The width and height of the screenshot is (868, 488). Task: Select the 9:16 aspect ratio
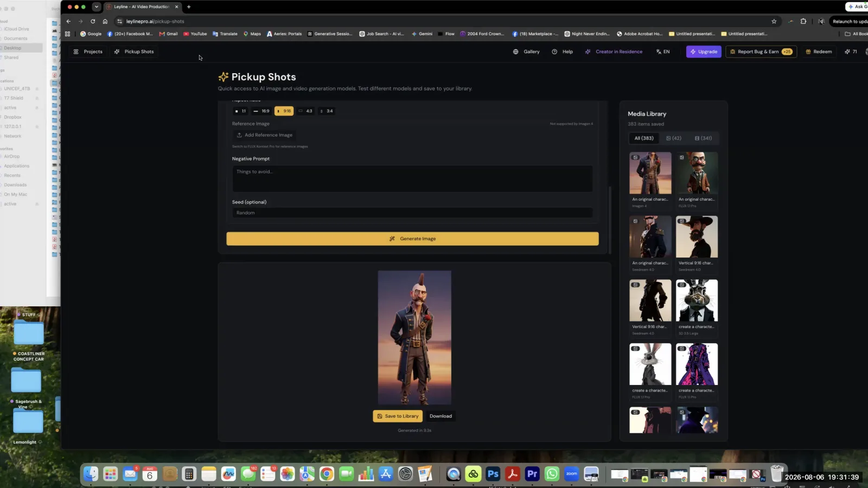(x=284, y=111)
